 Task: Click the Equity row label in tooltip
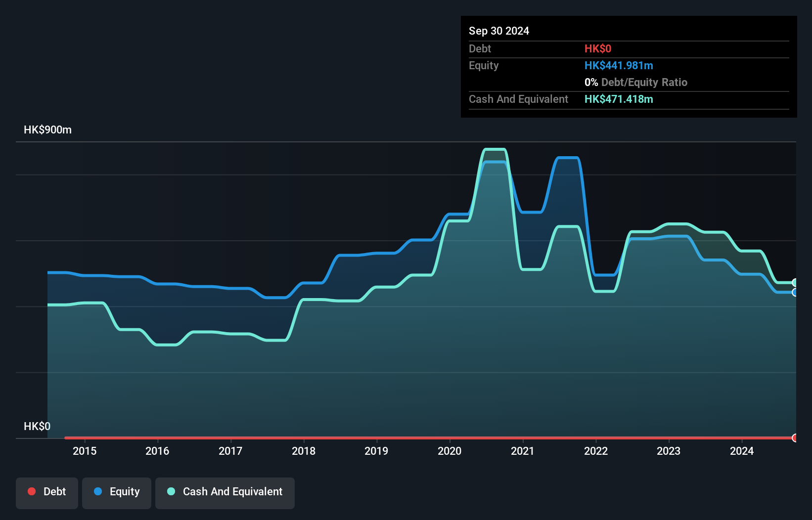pos(484,65)
